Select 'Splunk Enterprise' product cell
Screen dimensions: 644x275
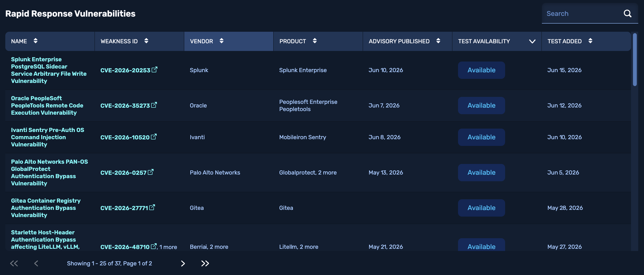(x=303, y=70)
